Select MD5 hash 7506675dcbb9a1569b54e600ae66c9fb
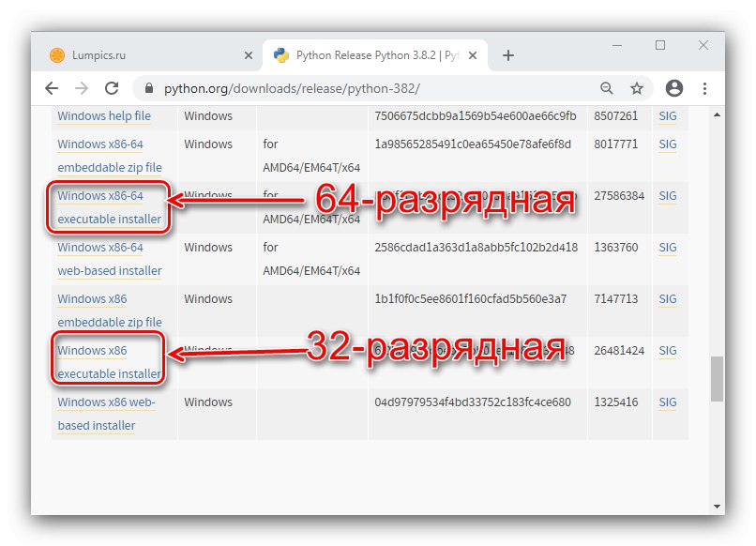Viewport: 756px width, 546px height. click(476, 116)
